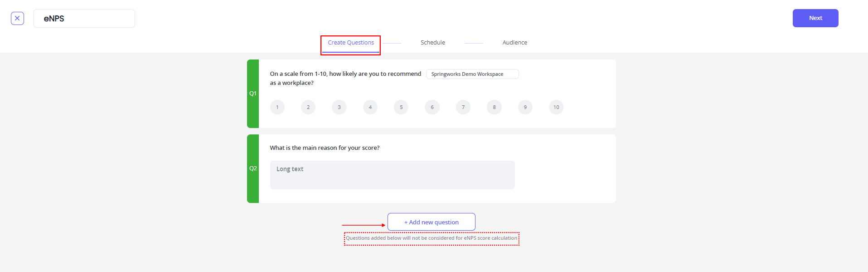Choose rating 2 on the scale
Image resolution: width=868 pixels, height=272 pixels.
308,107
